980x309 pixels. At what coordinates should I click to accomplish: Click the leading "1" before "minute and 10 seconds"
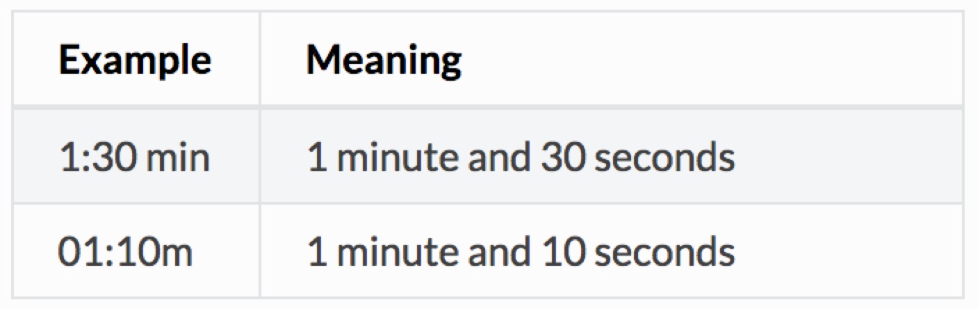316,252
